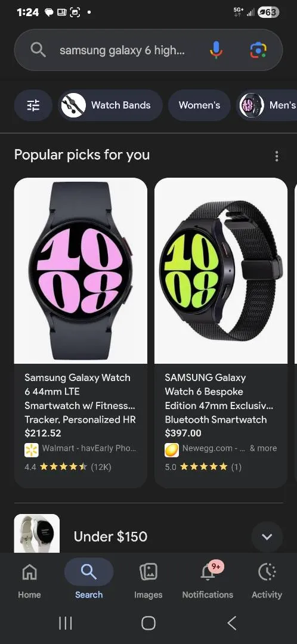Viewport: 297px width, 644px height.
Task: Expand the Under $150 section chevron
Action: click(267, 537)
